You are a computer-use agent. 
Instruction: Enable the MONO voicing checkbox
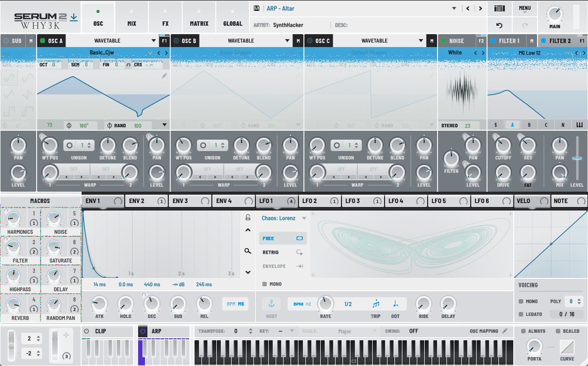(x=521, y=301)
